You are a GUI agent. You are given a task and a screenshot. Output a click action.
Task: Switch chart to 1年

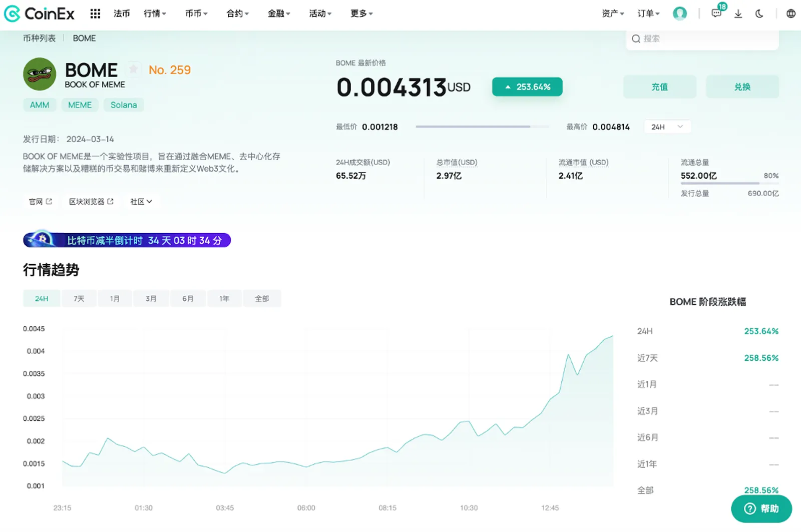[x=224, y=298]
